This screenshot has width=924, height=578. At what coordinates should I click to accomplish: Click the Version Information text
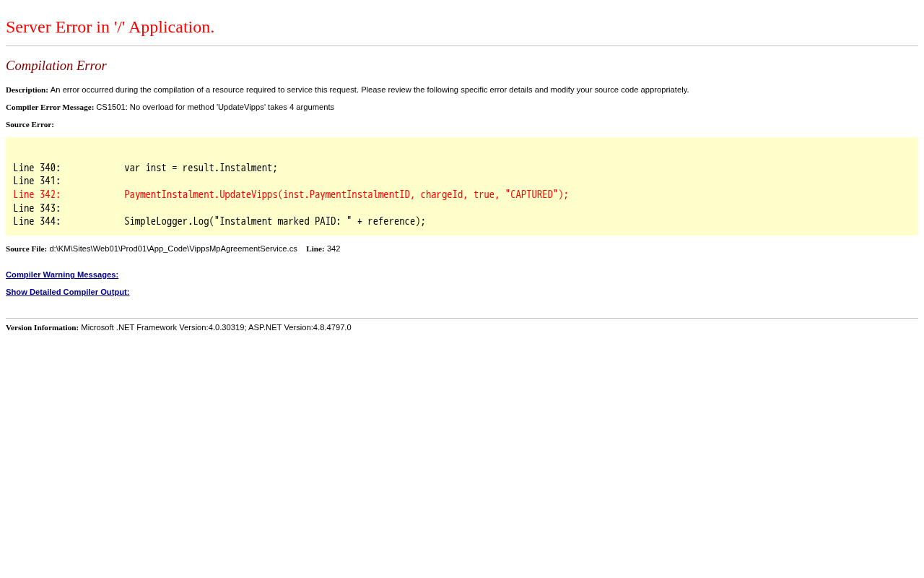pos(178,327)
